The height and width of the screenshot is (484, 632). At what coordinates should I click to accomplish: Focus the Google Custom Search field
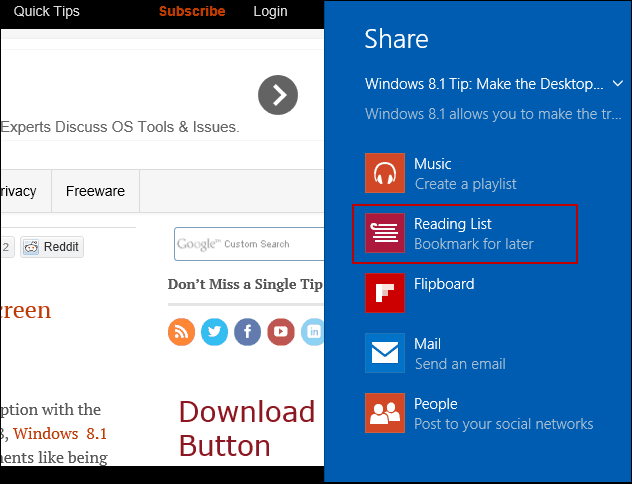point(249,244)
